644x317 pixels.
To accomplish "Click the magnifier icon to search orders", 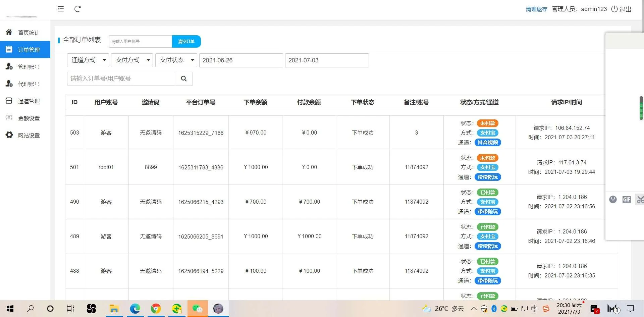I will [183, 78].
